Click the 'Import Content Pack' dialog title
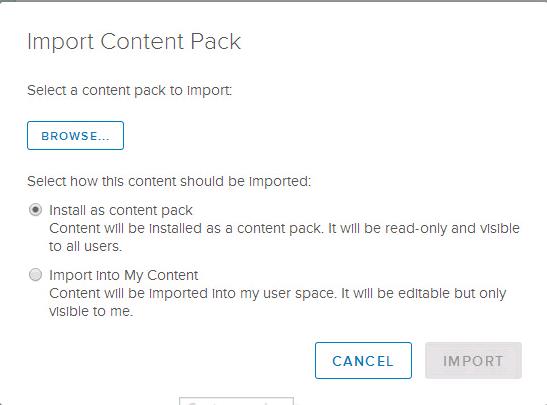 click(x=134, y=42)
